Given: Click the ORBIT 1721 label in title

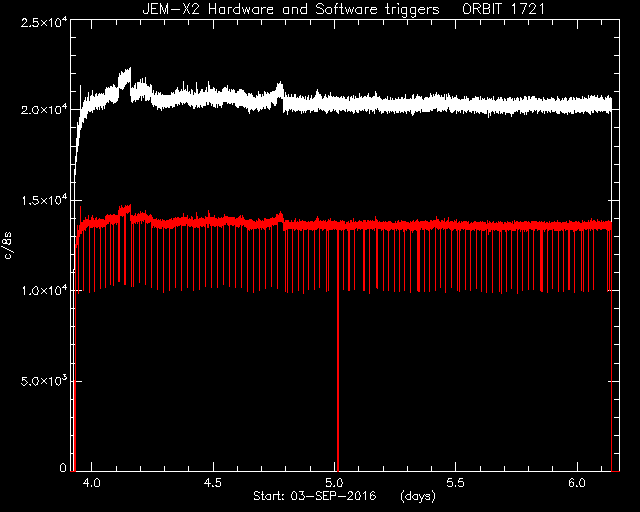Looking at the screenshot, I should tap(503, 9).
